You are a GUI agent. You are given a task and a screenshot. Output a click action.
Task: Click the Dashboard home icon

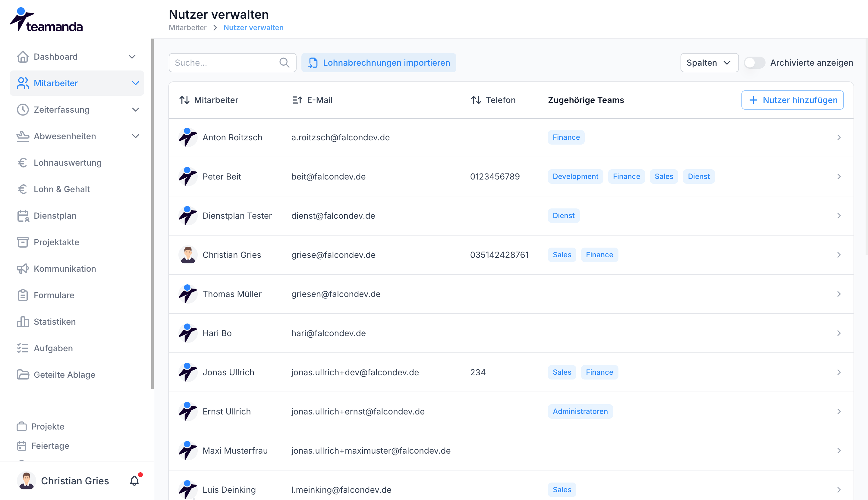23,57
